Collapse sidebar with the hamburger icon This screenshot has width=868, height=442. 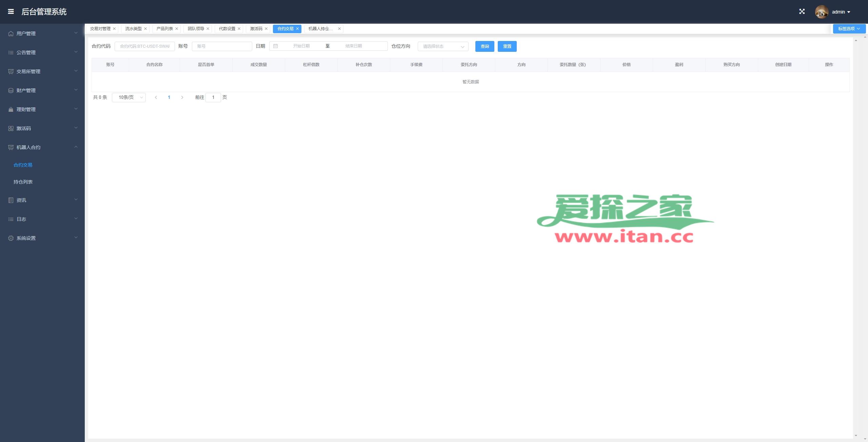pyautogui.click(x=11, y=12)
